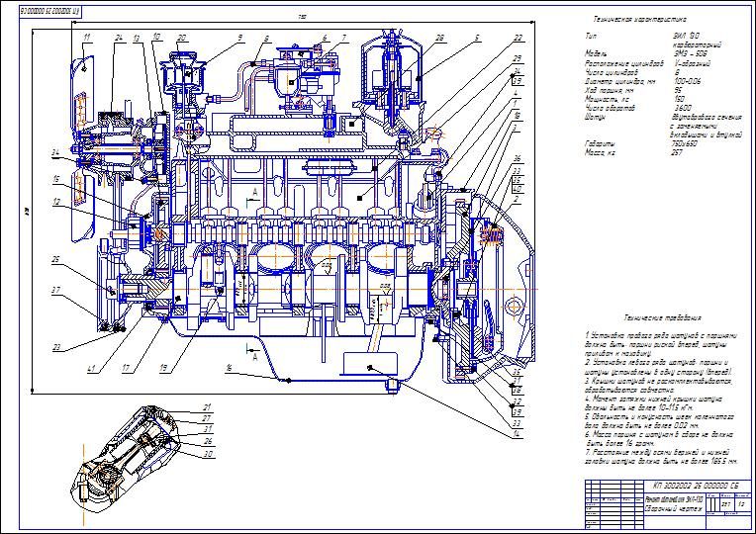Click part callout number 17
This screenshot has width=756, height=534.
(x=127, y=369)
